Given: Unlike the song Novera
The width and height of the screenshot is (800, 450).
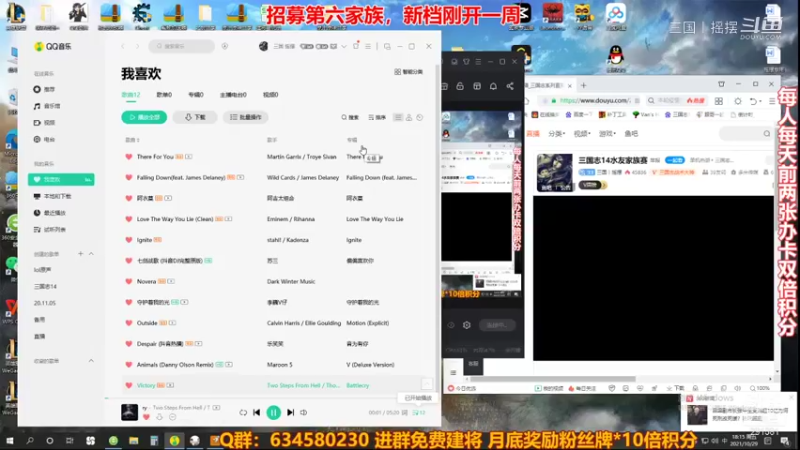Looking at the screenshot, I should point(129,281).
